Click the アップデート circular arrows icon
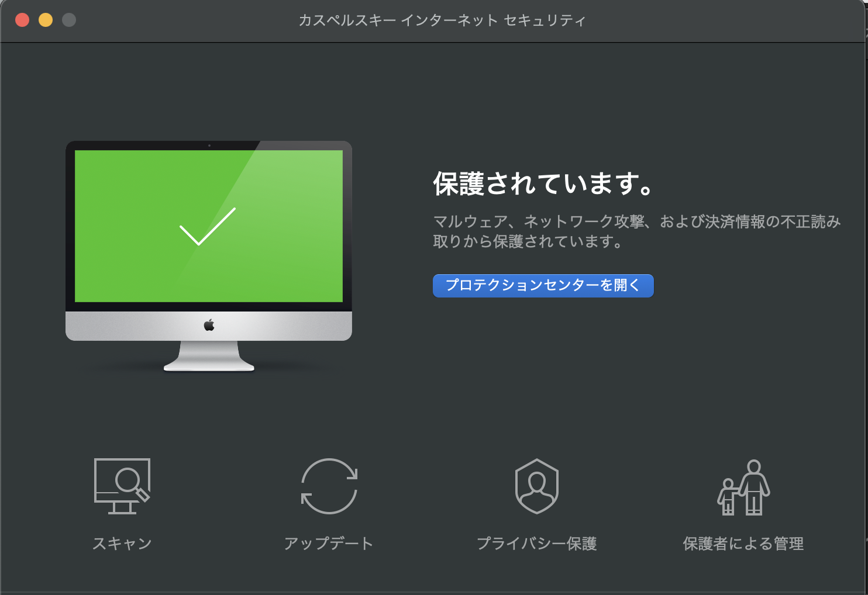The width and height of the screenshot is (868, 595). pyautogui.click(x=329, y=486)
